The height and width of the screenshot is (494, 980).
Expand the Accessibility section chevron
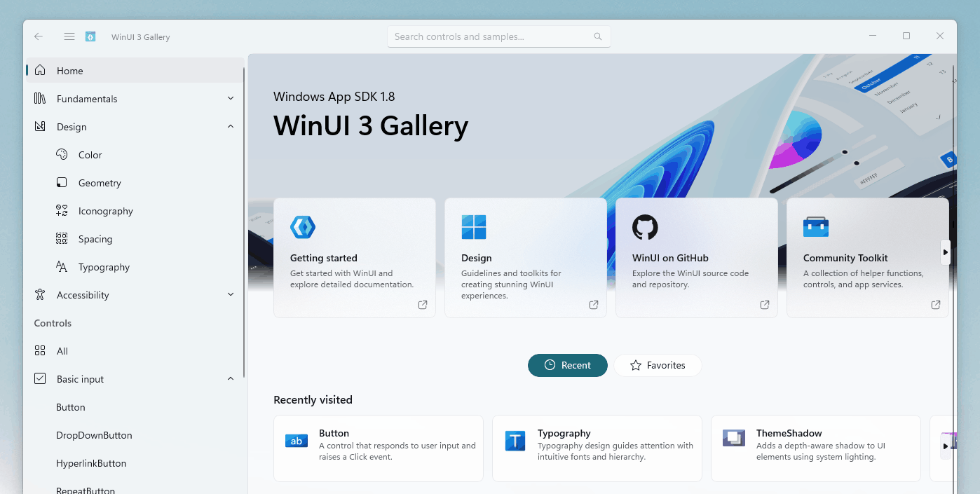231,295
